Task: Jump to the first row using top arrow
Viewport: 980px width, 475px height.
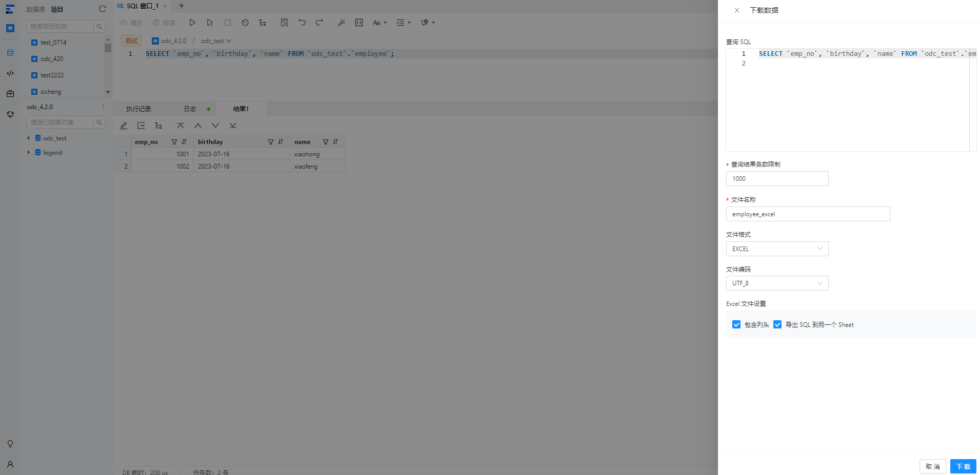Action: 181,126
